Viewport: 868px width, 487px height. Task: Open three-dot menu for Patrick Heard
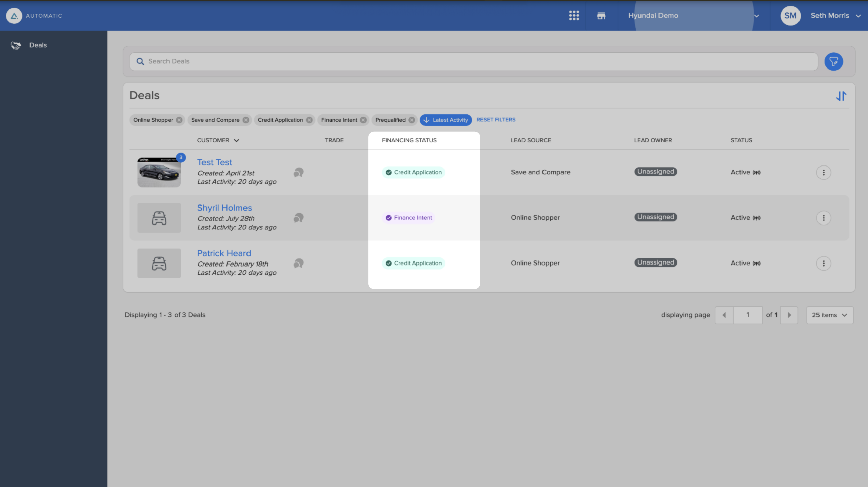824,263
